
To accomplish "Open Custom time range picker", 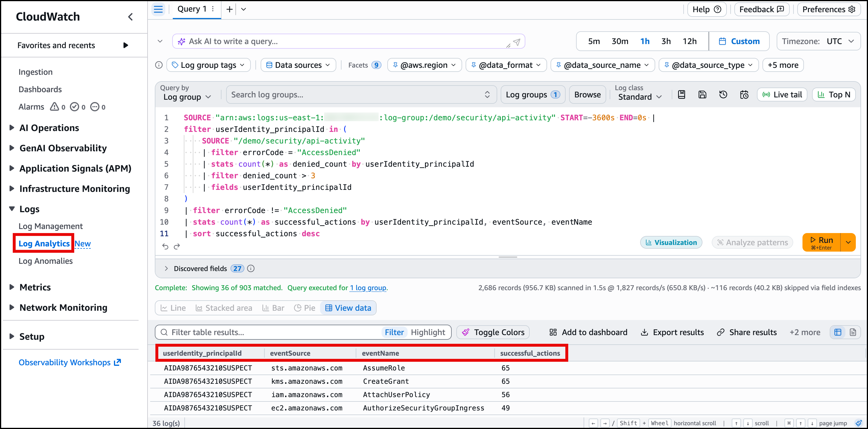I will pos(739,41).
